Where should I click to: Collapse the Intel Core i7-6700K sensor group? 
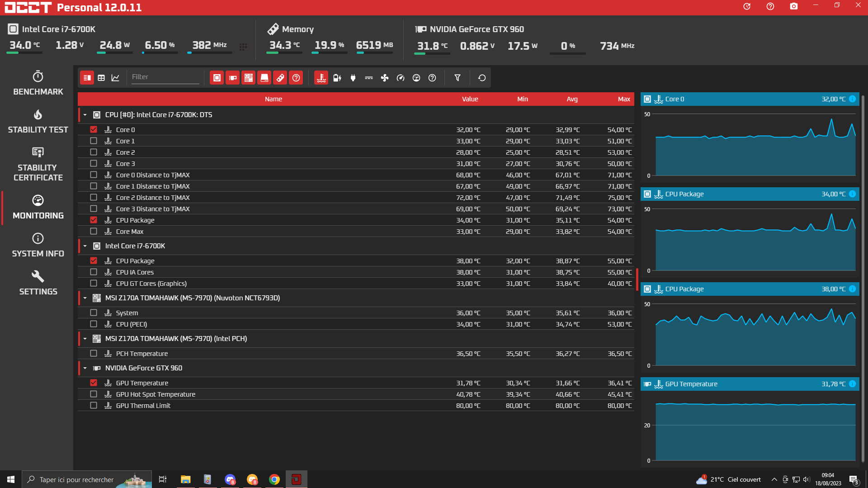coord(85,246)
